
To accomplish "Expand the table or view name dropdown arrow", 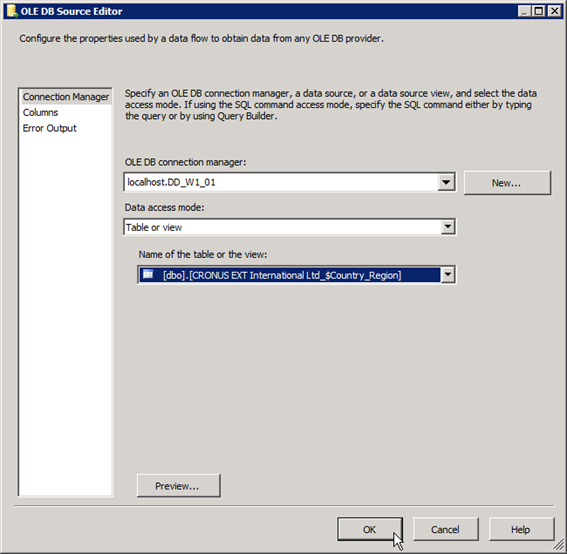I will coord(448,275).
